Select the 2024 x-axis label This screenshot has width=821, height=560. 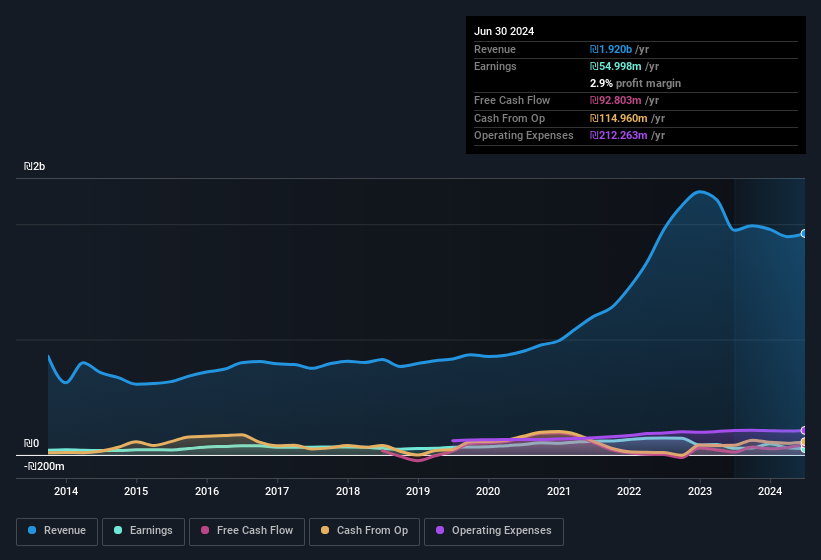pos(770,491)
